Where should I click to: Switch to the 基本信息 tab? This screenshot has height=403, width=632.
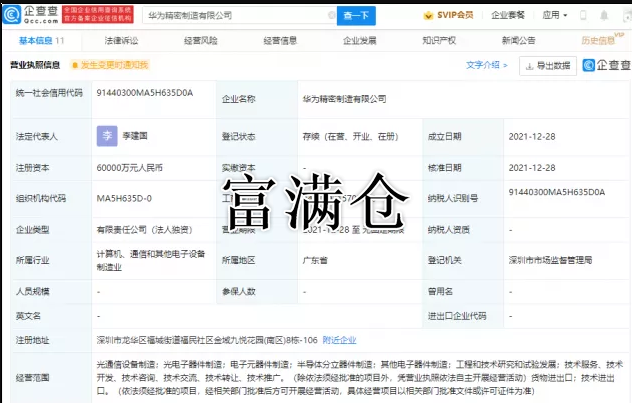42,40
